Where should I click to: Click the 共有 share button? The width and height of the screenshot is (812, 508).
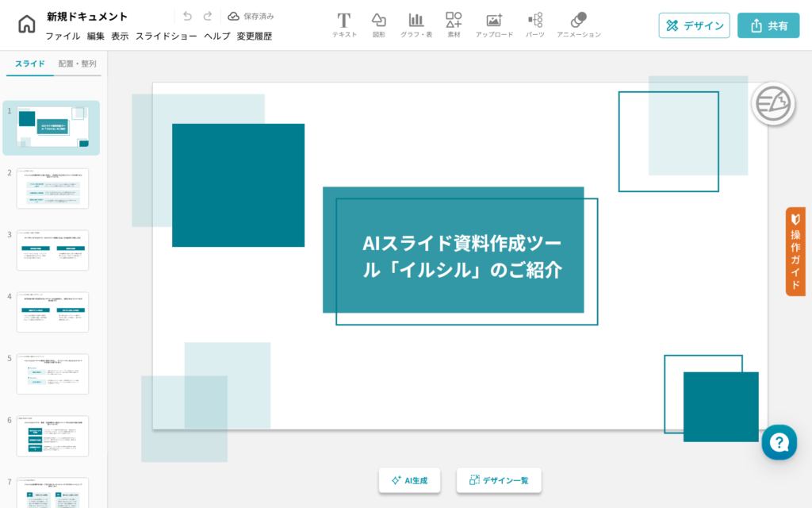[768, 25]
